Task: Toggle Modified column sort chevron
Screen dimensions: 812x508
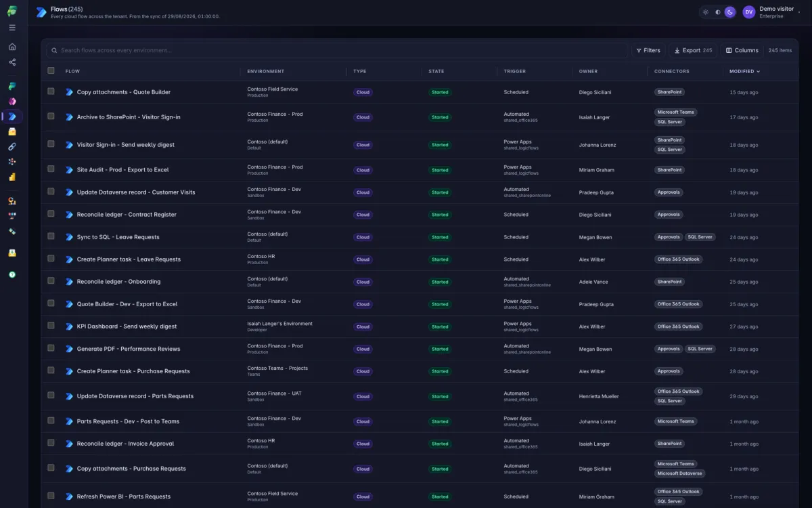Action: (758, 71)
